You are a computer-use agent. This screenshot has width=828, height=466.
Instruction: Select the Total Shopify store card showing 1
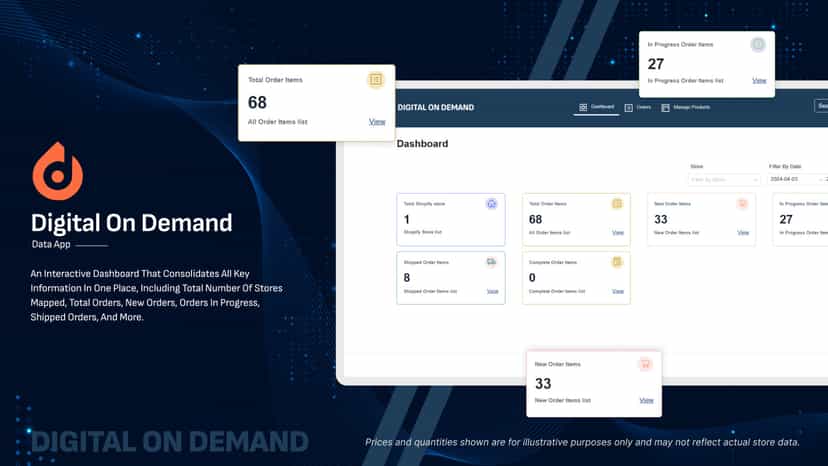(x=450, y=219)
